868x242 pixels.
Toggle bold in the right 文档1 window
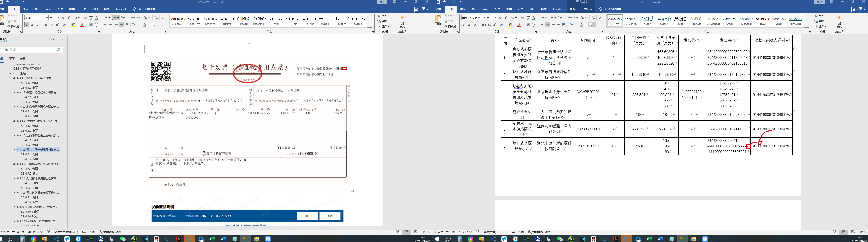click(464, 25)
